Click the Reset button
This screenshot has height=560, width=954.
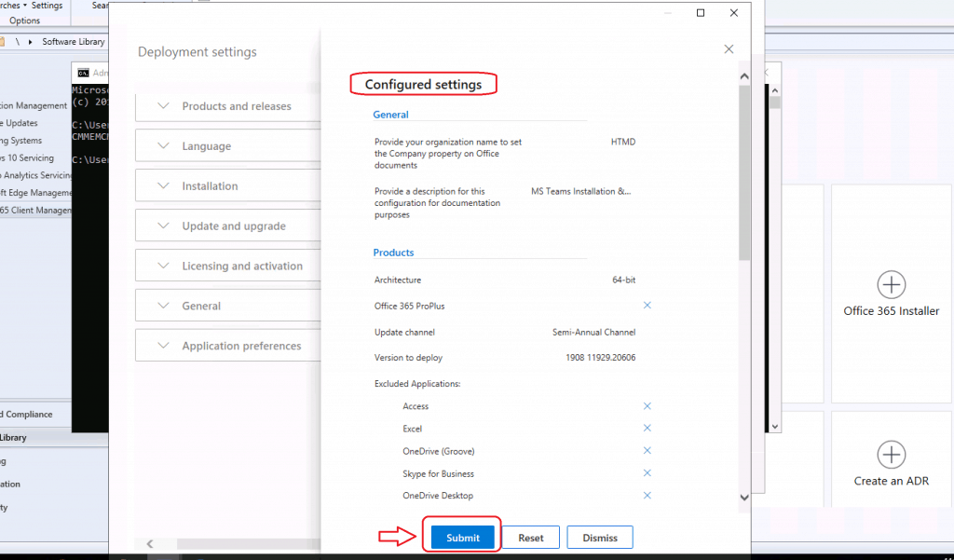click(530, 538)
